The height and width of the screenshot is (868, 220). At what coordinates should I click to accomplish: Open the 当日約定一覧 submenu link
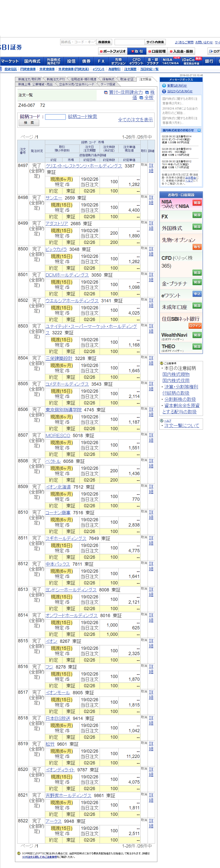149,69
